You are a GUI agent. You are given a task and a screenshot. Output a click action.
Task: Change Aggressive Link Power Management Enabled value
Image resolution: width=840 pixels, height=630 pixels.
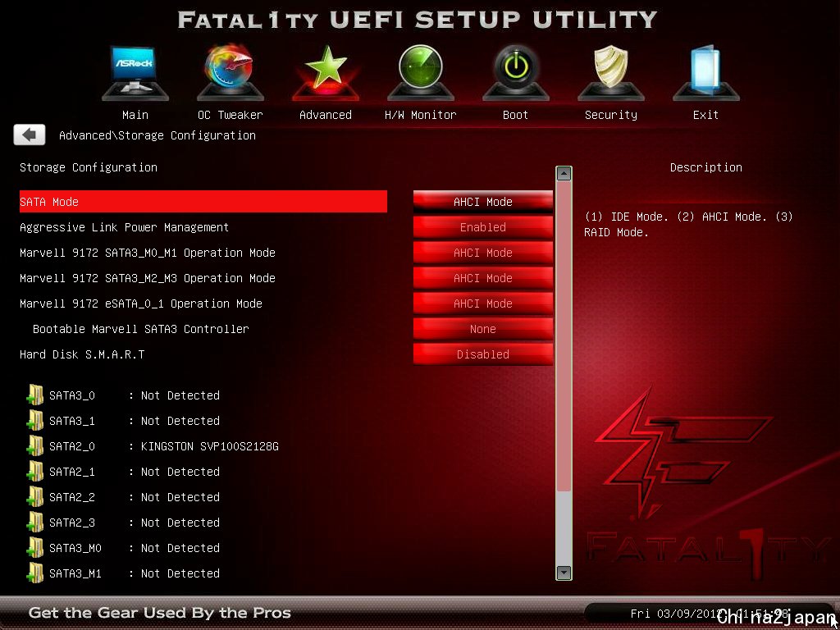[x=482, y=227]
